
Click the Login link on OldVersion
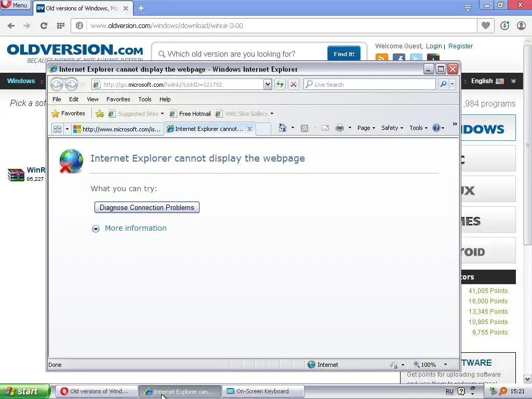coord(434,46)
